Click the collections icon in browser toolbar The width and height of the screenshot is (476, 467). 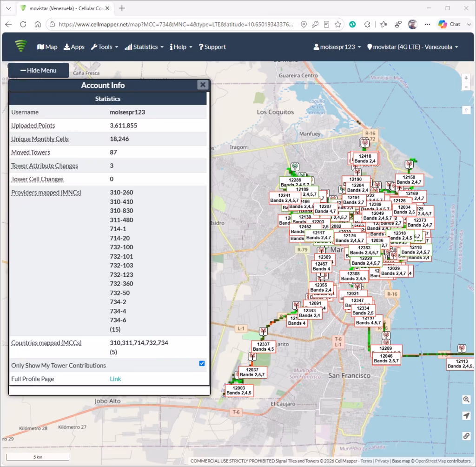[398, 24]
